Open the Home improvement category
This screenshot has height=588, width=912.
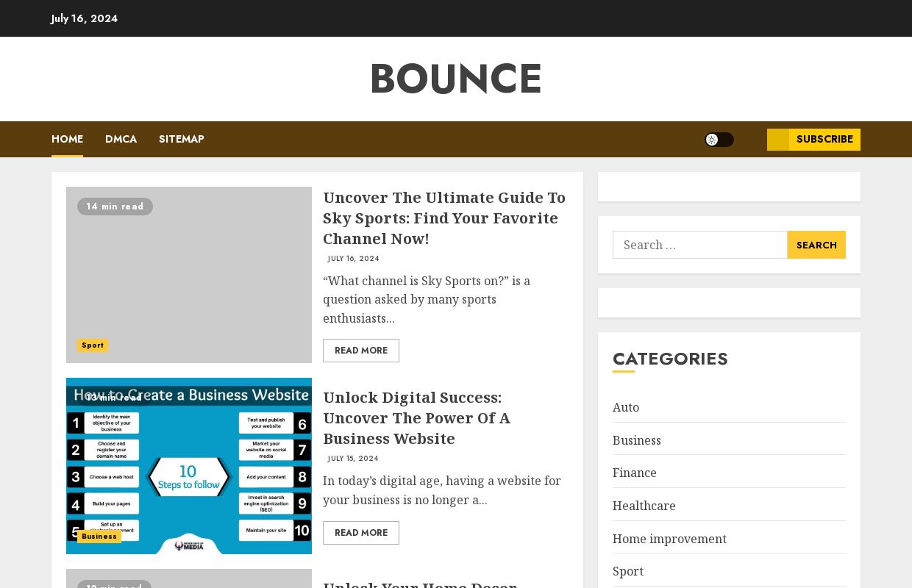[x=669, y=539]
